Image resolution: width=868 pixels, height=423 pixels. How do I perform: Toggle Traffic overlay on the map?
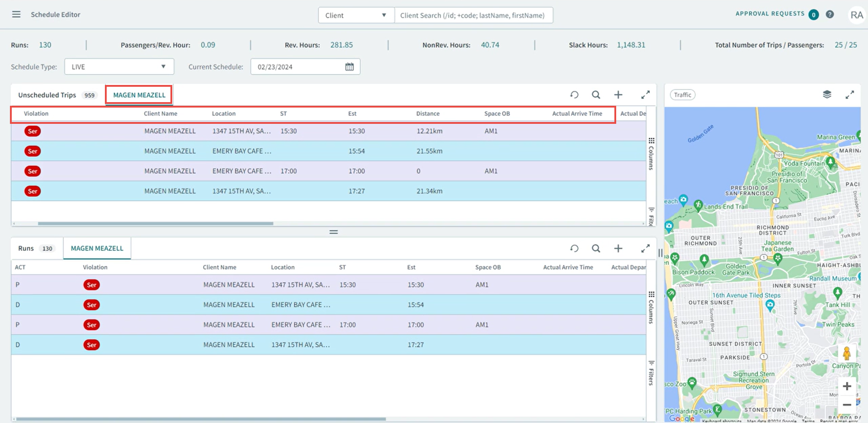683,94
